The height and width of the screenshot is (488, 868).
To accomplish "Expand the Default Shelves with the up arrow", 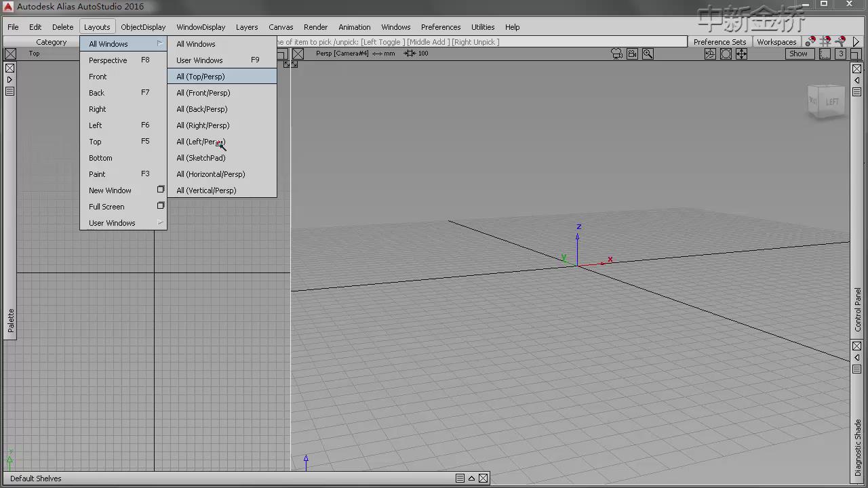I will click(471, 479).
